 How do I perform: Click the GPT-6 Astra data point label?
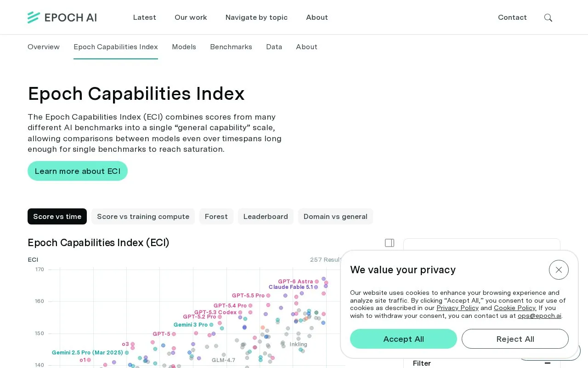pos(295,282)
